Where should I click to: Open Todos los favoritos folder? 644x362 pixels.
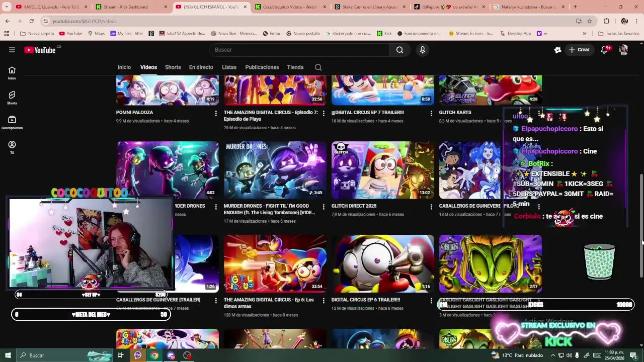(x=618, y=34)
